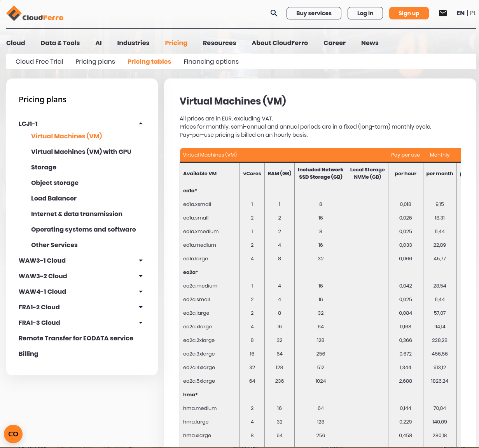Click the Virtual Machines (VM) page heading
The height and width of the screenshot is (448, 479).
[x=233, y=101]
